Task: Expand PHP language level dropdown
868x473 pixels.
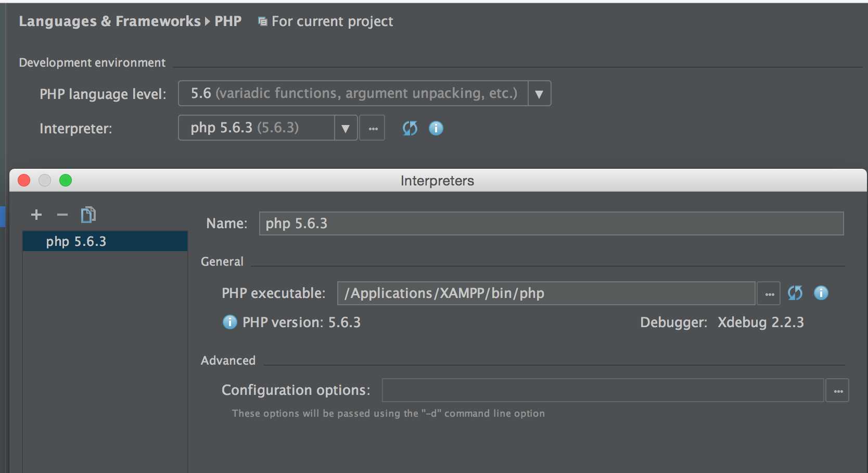Action: click(x=539, y=94)
